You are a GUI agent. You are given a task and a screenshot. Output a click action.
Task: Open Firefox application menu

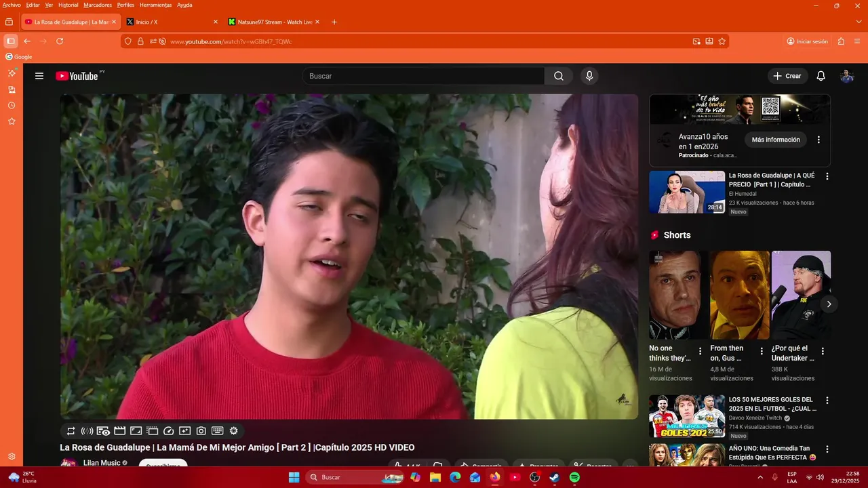[858, 41]
